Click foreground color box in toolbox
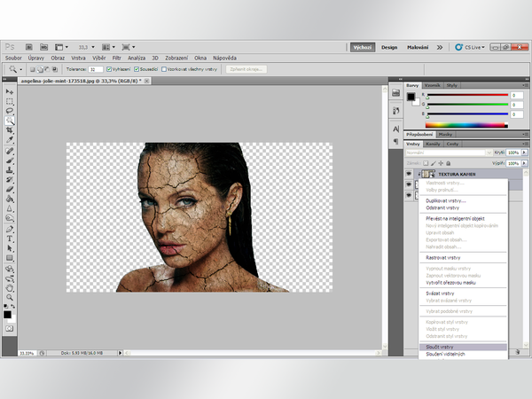 point(8,313)
